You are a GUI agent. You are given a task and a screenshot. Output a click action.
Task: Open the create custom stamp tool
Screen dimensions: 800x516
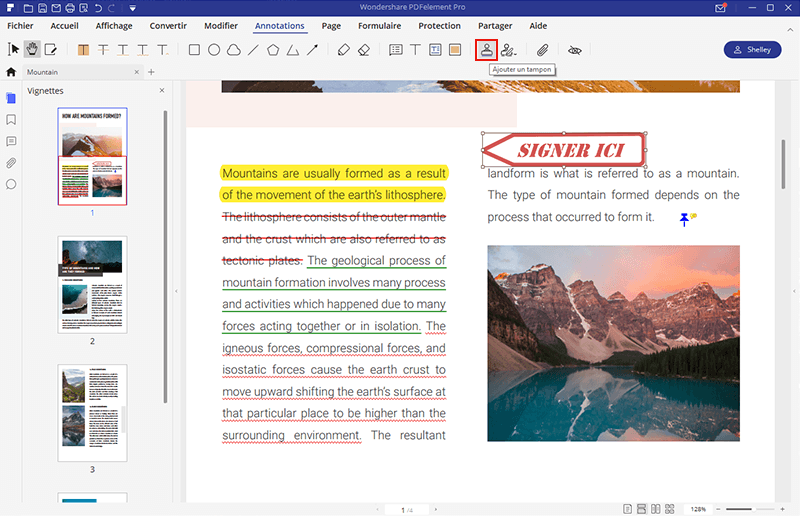(508, 50)
